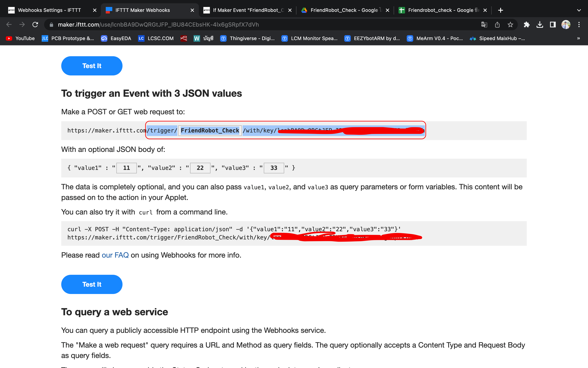Click the browser forward arrow
The height and width of the screenshot is (368, 588).
click(x=22, y=25)
